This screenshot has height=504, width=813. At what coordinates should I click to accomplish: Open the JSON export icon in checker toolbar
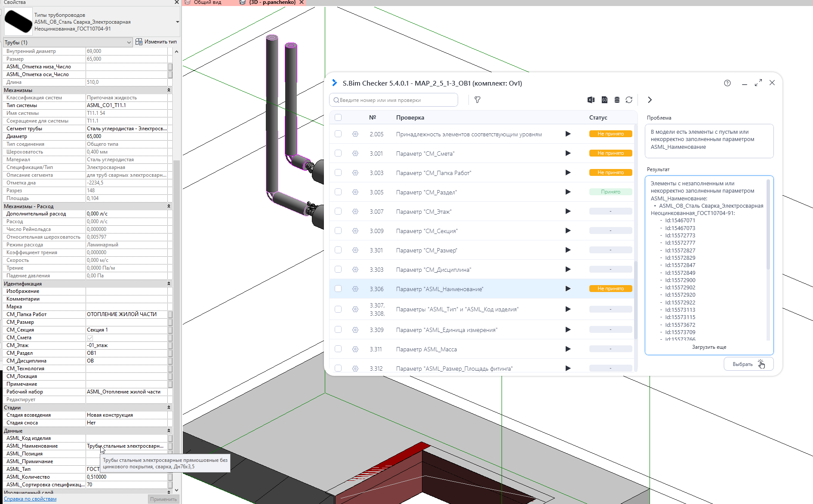click(604, 100)
